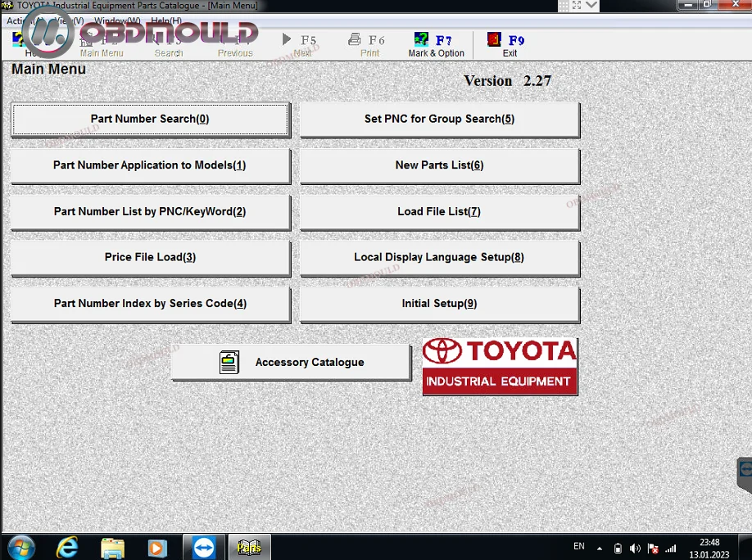
Task: Click the fullscreen icon in title bar
Action: (x=577, y=5)
